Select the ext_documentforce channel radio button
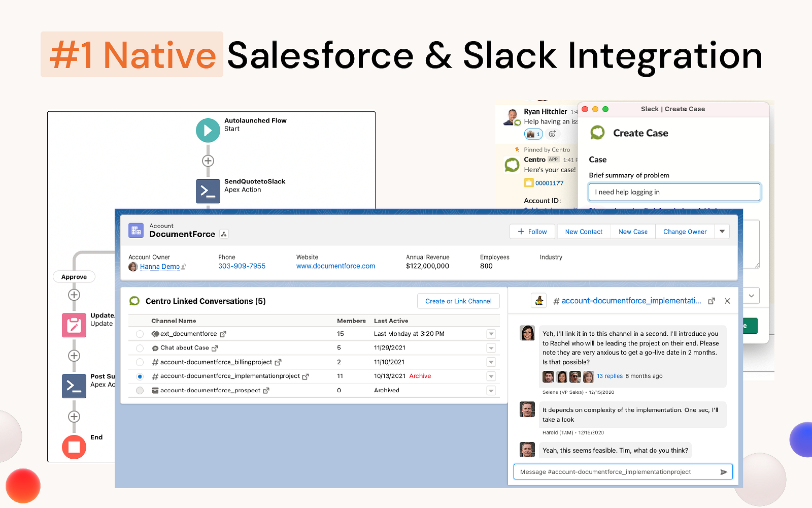This screenshot has width=812, height=508. (140, 334)
